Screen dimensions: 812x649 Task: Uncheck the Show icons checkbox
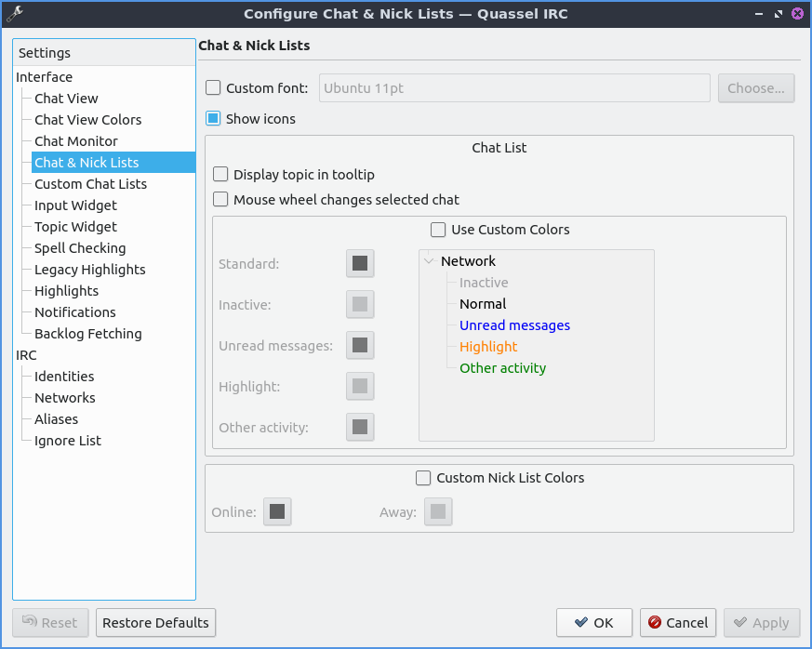(214, 119)
